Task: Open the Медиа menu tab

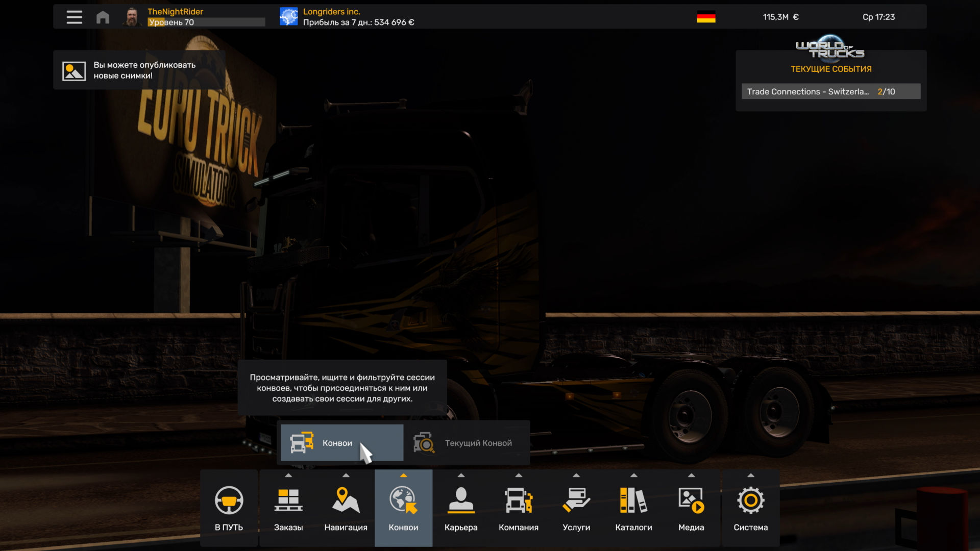Action: pyautogui.click(x=691, y=508)
